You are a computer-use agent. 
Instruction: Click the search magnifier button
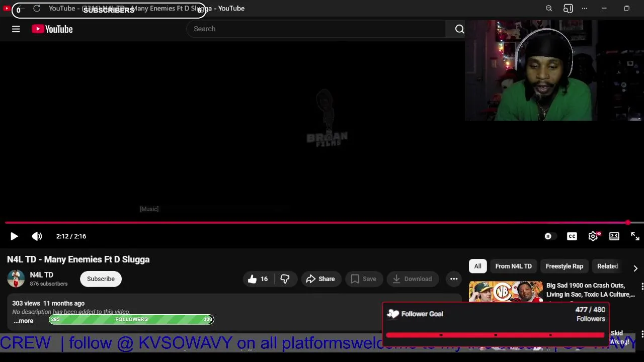pyautogui.click(x=459, y=29)
